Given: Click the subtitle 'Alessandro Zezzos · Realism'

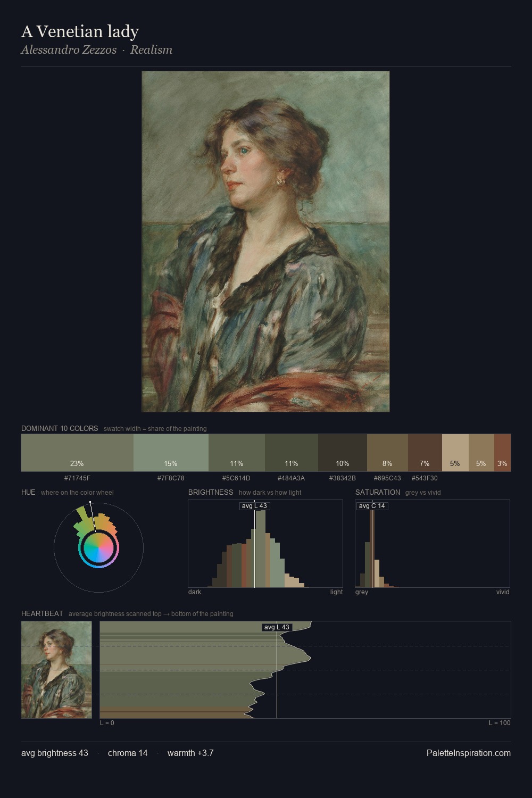Looking at the screenshot, I should [97, 50].
